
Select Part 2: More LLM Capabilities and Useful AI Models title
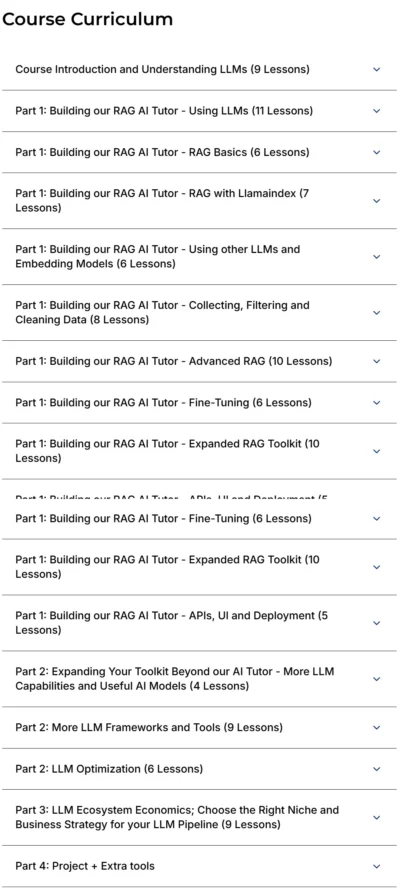pos(175,679)
